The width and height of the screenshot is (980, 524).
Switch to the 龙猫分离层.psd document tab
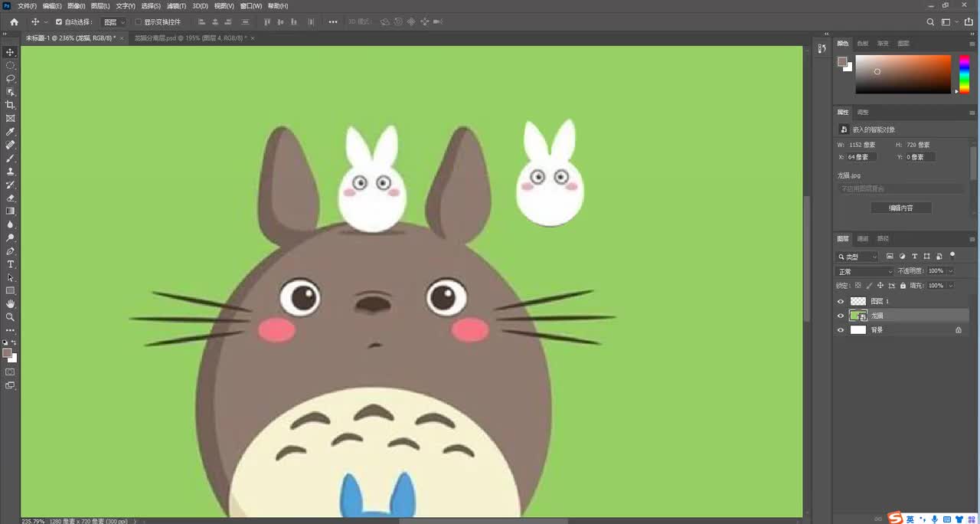coord(189,38)
